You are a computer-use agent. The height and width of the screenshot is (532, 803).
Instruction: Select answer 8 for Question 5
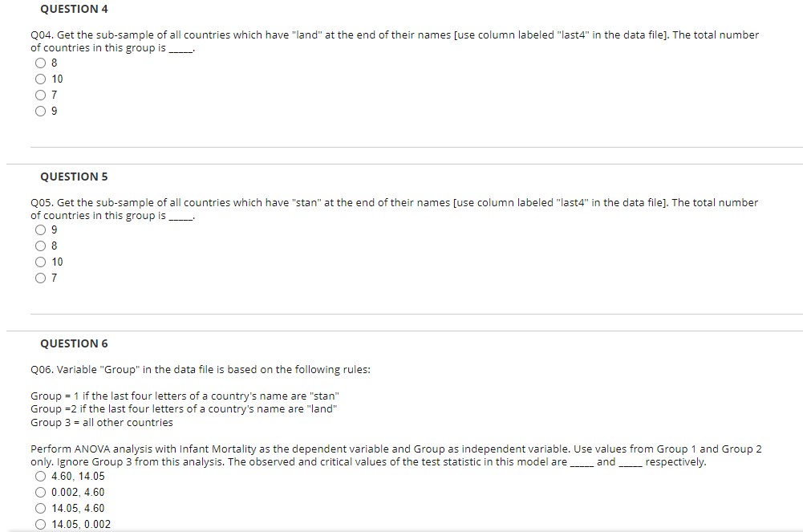40,246
